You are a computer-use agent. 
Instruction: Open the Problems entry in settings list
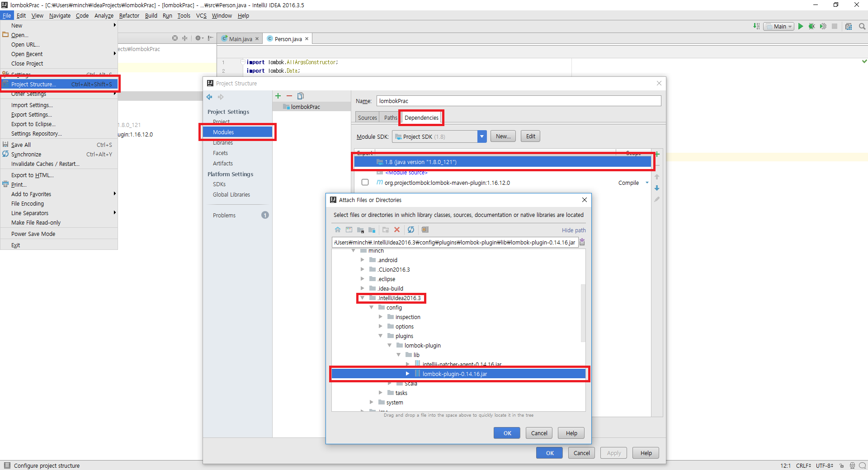pyautogui.click(x=224, y=215)
